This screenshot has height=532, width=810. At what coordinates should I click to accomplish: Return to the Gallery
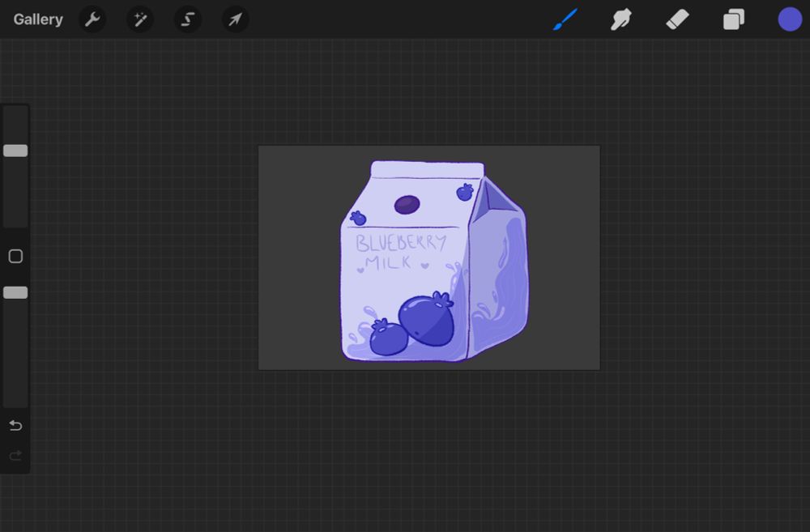[37, 19]
